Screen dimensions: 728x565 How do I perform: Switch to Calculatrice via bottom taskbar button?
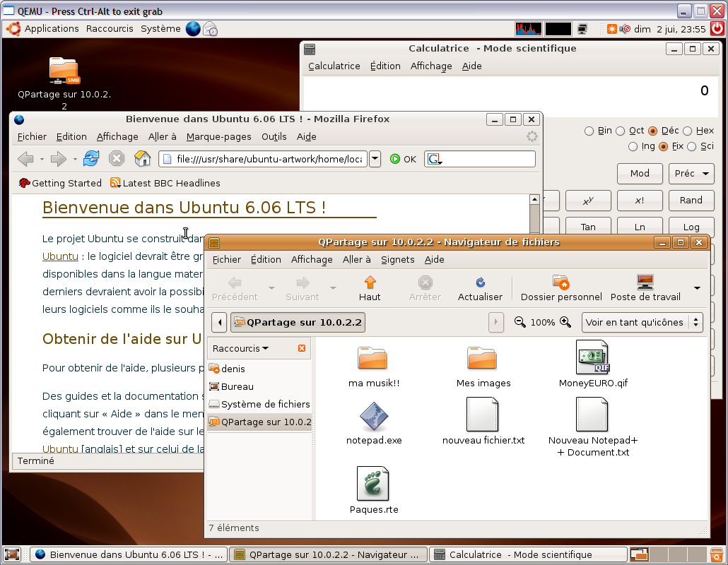[529, 555]
